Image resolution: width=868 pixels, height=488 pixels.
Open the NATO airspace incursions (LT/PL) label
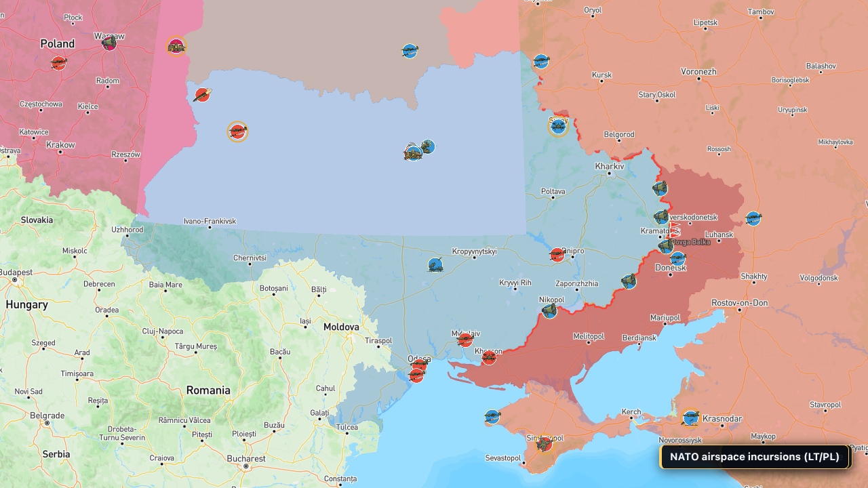point(754,457)
